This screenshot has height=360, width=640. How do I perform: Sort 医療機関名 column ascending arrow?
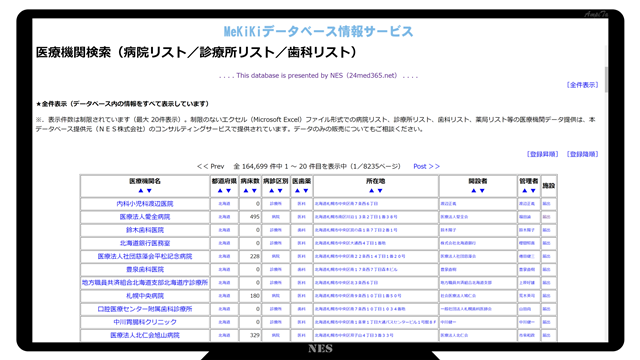pyautogui.click(x=141, y=191)
